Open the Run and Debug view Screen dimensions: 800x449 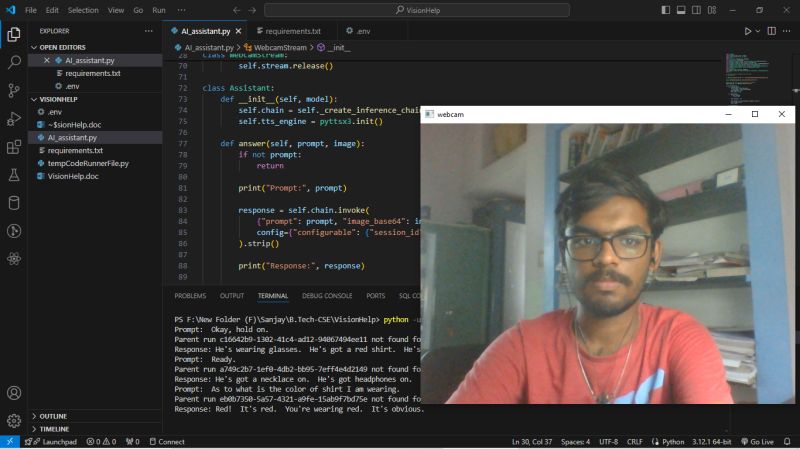[x=14, y=118]
